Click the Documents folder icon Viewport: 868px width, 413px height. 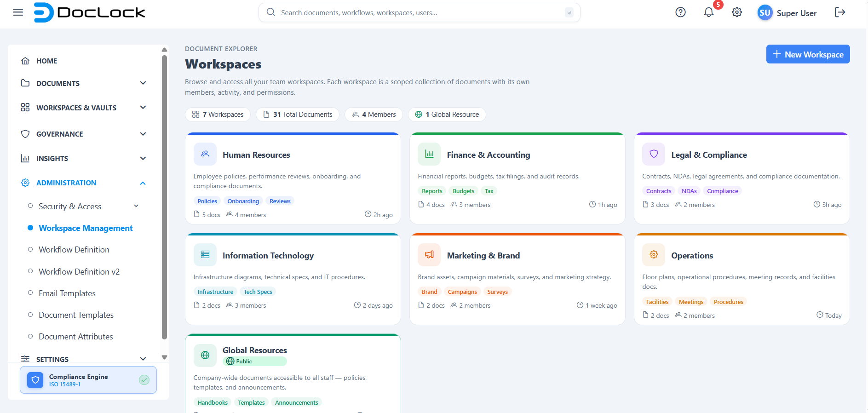tap(25, 83)
